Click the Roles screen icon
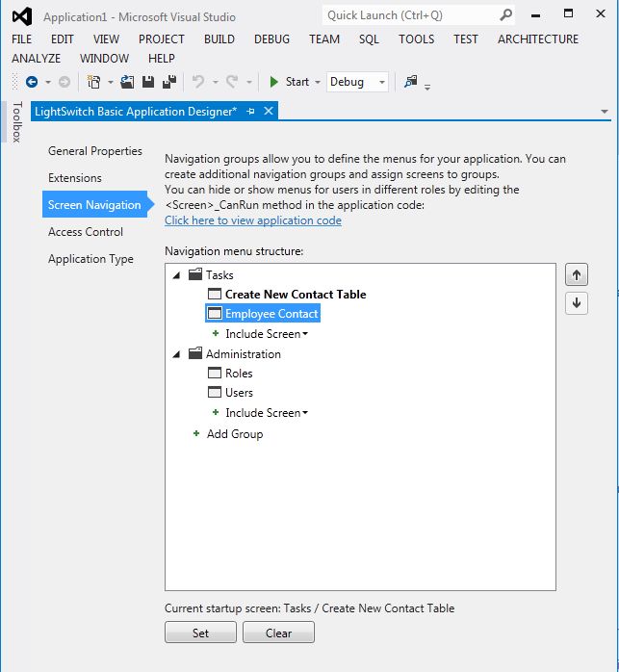This screenshot has width=619, height=672. coord(215,373)
